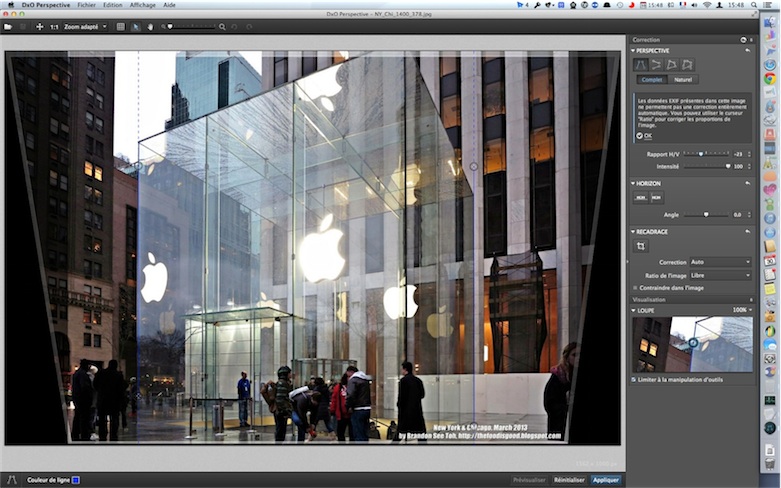Reset the Perspective section with its arrow
This screenshot has height=488, width=781.
[748, 51]
